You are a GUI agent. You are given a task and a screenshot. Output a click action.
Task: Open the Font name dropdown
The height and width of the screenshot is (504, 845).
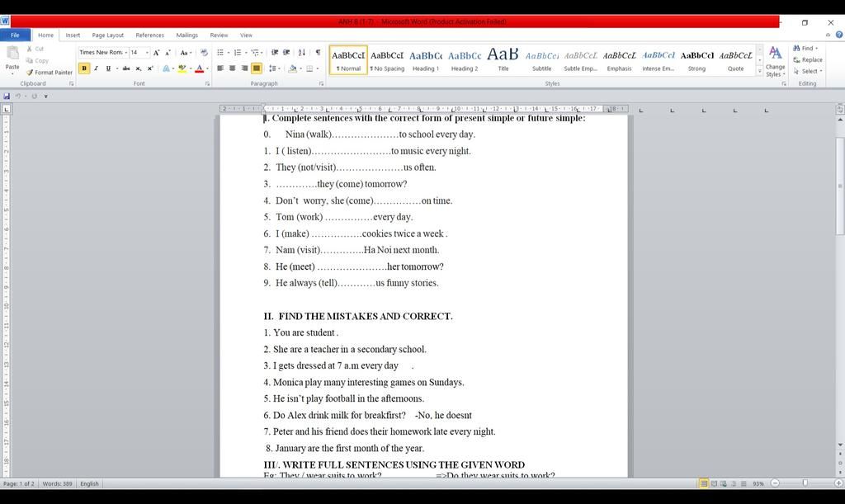(x=126, y=52)
